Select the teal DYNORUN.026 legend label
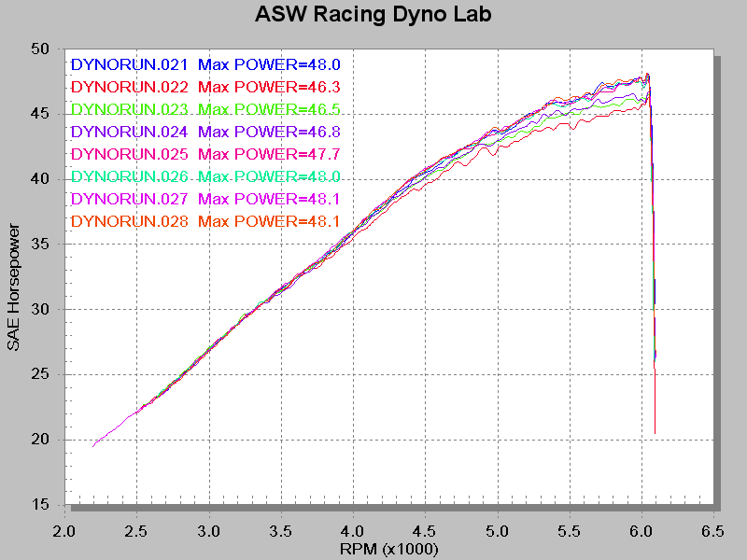Image resolution: width=747 pixels, height=560 pixels. pos(129,176)
